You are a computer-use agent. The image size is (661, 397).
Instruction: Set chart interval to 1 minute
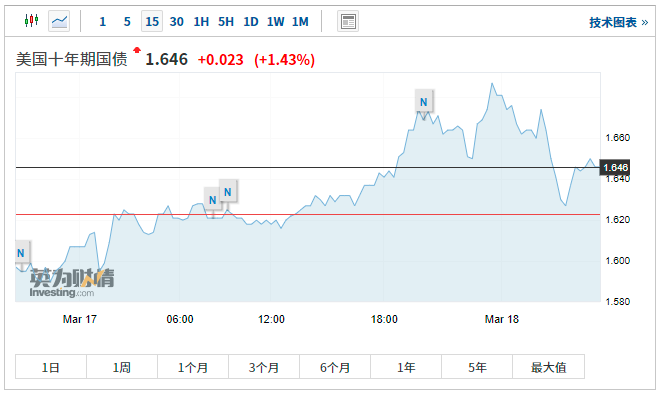102,21
